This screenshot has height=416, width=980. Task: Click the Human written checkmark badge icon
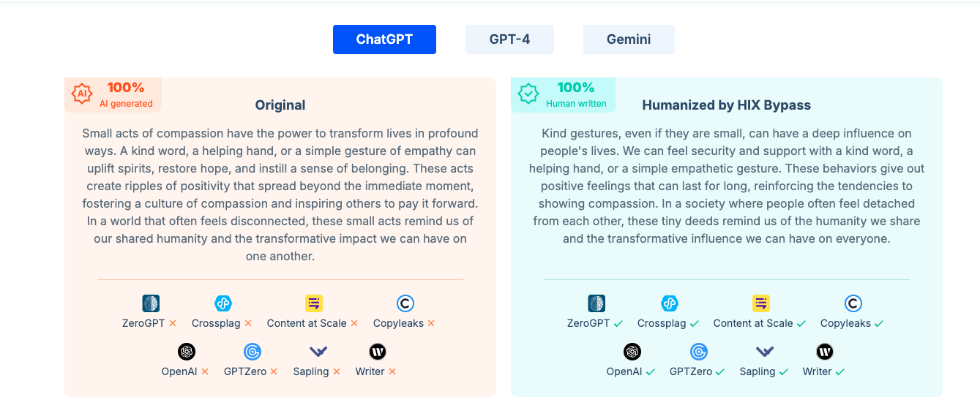pyautogui.click(x=528, y=94)
